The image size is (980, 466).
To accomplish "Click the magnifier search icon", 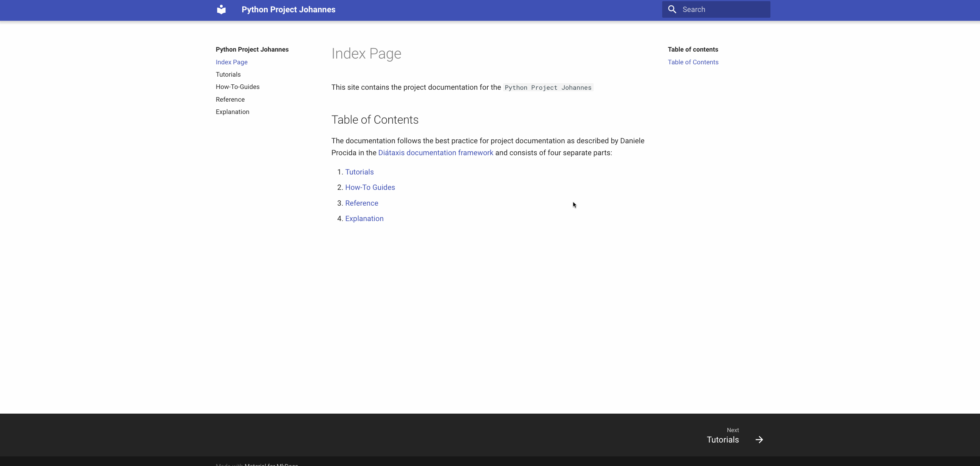I will pos(672,9).
